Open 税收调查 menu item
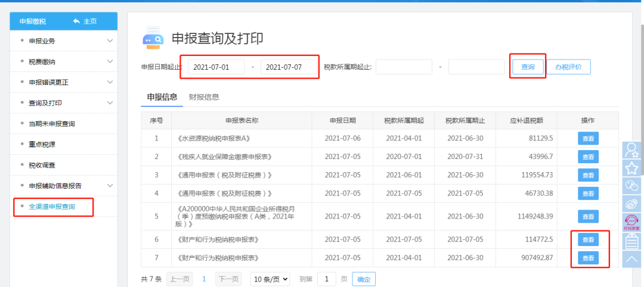The width and height of the screenshot is (644, 287). 42,165
